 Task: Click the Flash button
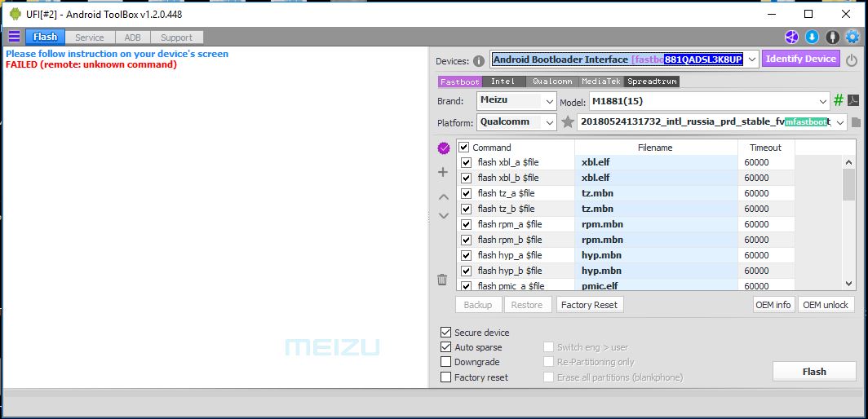[814, 372]
